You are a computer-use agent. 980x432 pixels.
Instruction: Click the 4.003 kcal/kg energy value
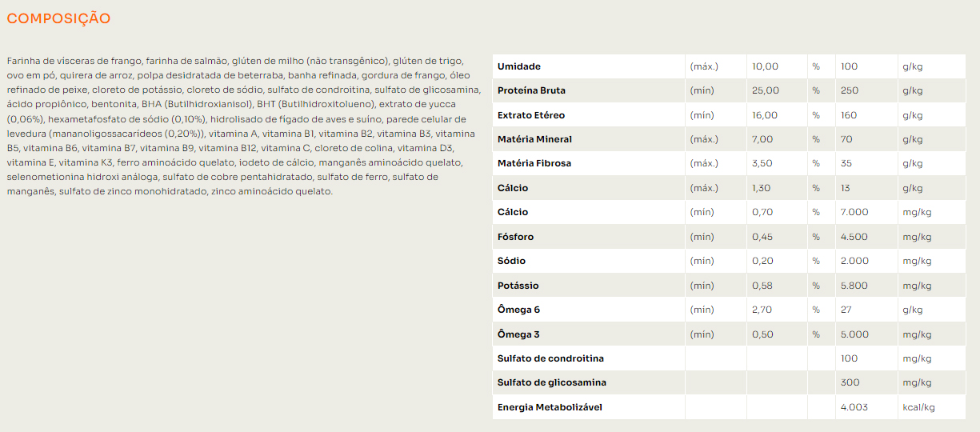[x=854, y=407]
